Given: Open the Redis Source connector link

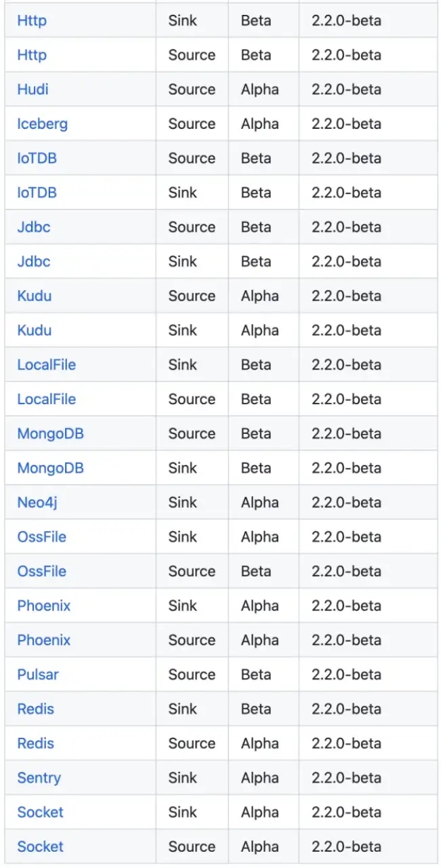Looking at the screenshot, I should click(35, 743).
